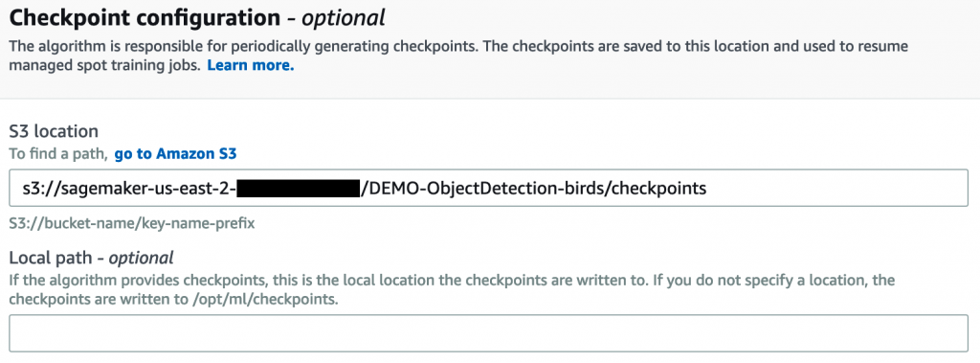This screenshot has width=980, height=363.
Task: Place cursor at s3://sagemaker start of path
Action: (x=24, y=188)
